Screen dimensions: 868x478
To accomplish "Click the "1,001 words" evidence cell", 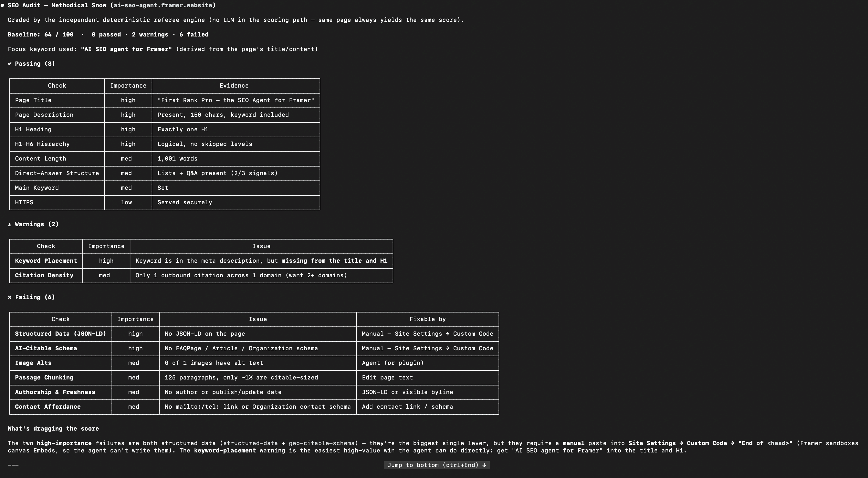I will click(x=236, y=158).
